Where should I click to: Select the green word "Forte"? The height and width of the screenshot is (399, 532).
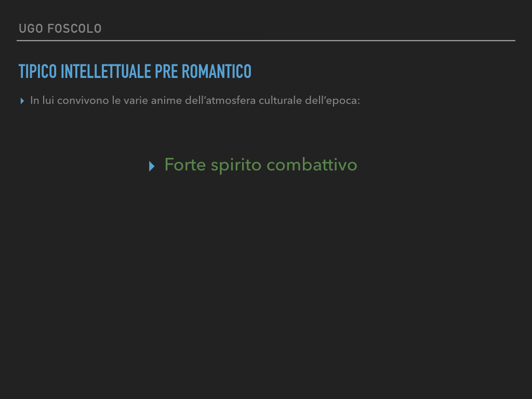pos(185,165)
